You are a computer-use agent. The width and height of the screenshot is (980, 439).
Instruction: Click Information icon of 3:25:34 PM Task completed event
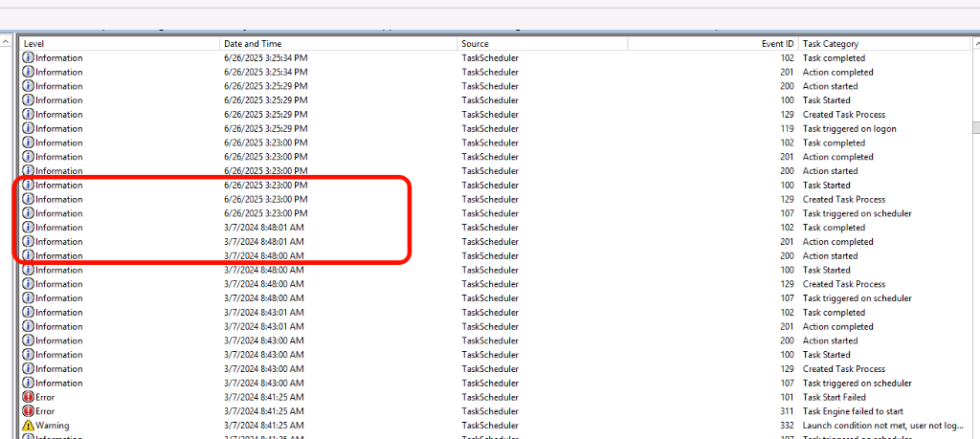[x=28, y=58]
